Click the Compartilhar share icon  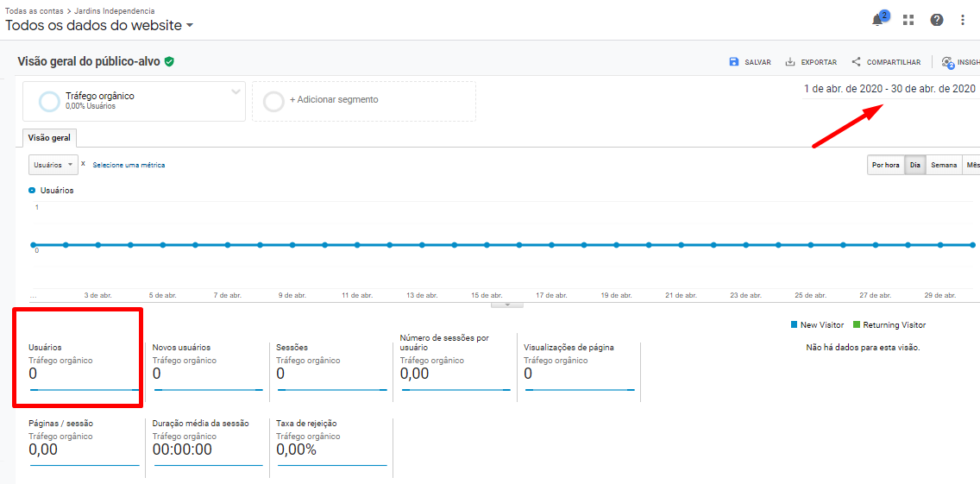click(857, 62)
